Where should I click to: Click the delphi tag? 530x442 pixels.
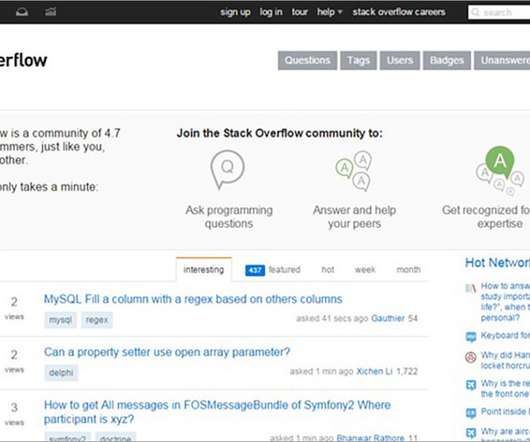tap(61, 373)
